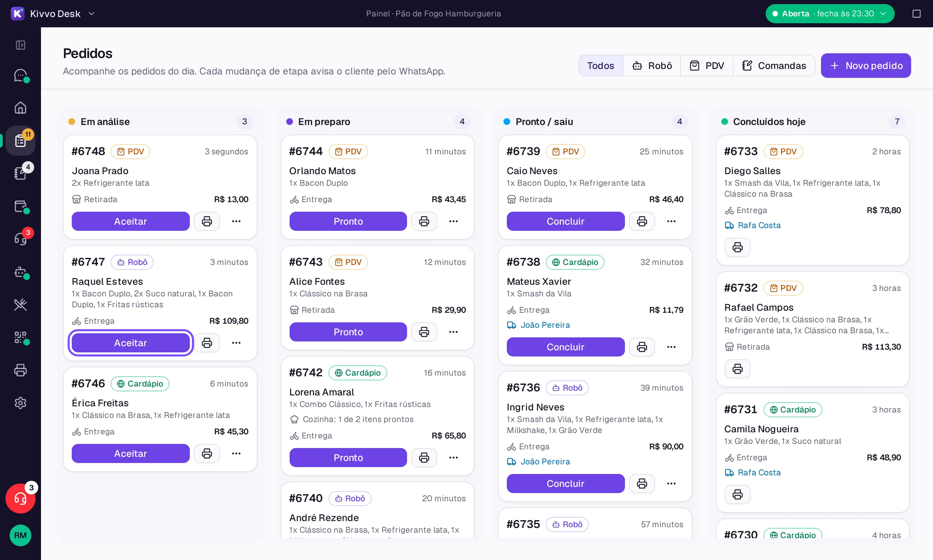Print order #6744 Orlando Matos

pos(424,221)
